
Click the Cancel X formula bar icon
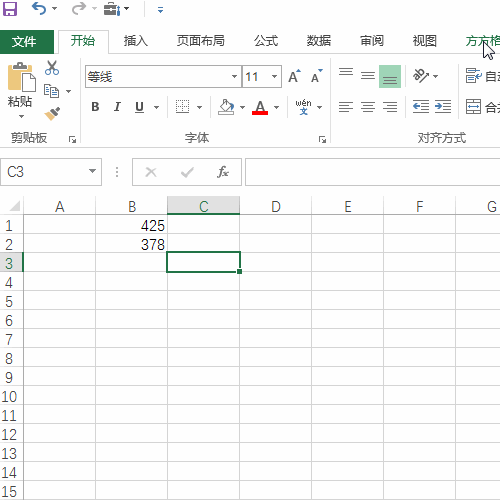pos(151,172)
